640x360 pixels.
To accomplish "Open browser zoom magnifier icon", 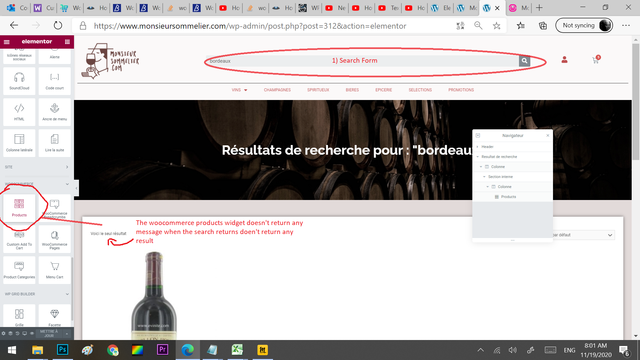I will tap(478, 26).
